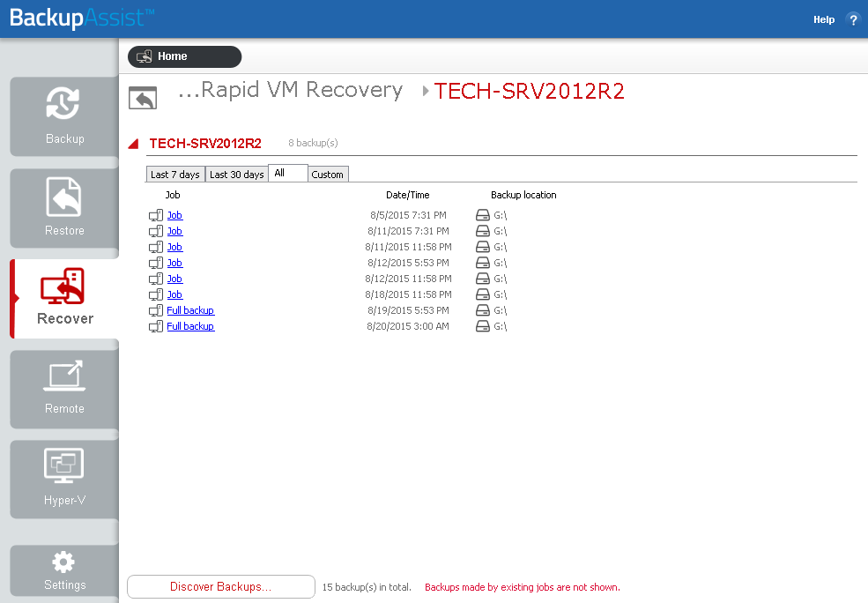Click computer icon for 8/11/2015 7:31 PM job

[x=156, y=231]
